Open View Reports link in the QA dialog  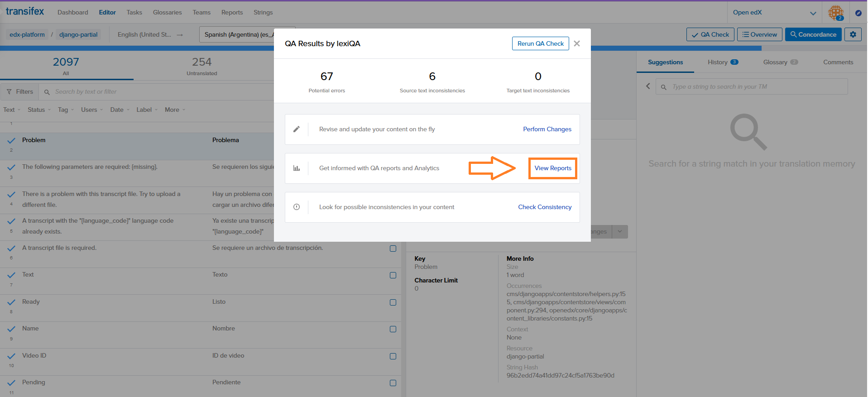point(552,168)
